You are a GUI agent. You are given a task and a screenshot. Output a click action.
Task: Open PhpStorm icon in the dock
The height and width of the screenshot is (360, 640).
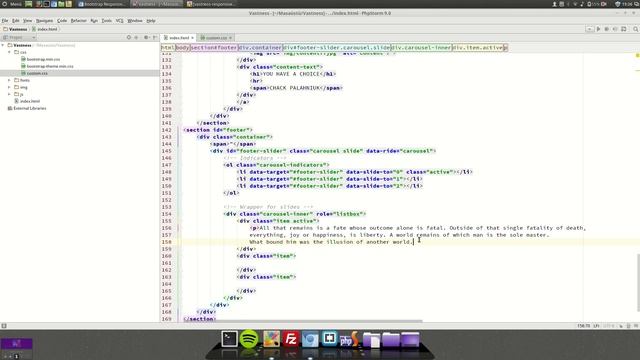pyautogui.click(x=349, y=339)
